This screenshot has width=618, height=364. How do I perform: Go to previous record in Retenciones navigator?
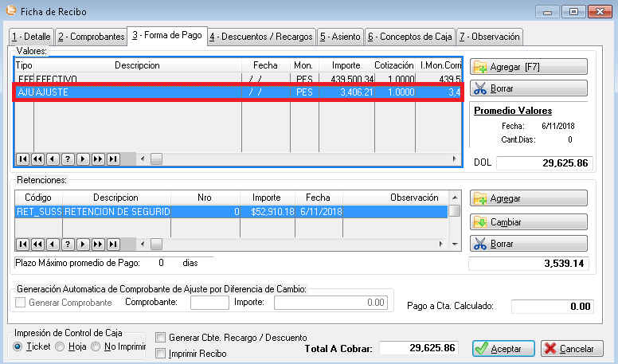[x=53, y=244]
